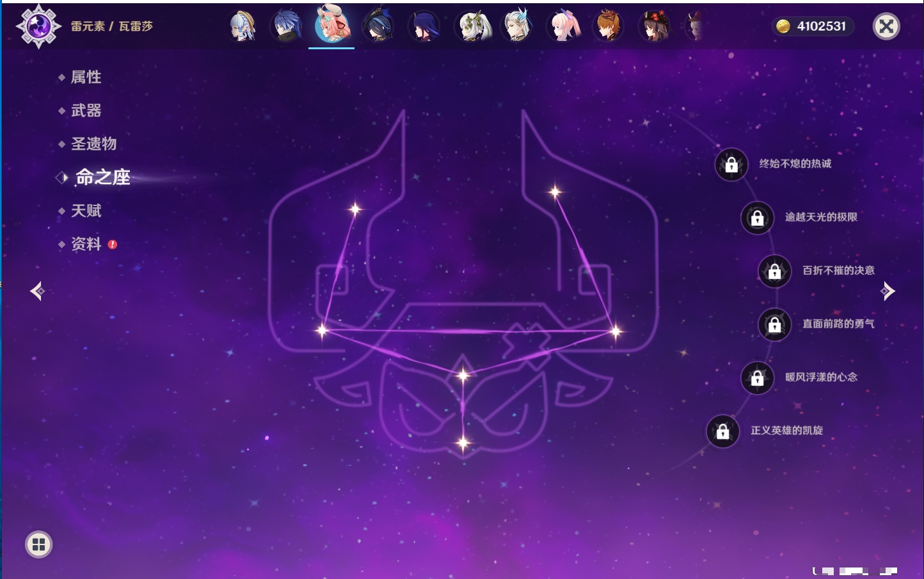Open constellation 百折不摧的决意 by its label
Screen dimensions: 924x579
tap(839, 270)
